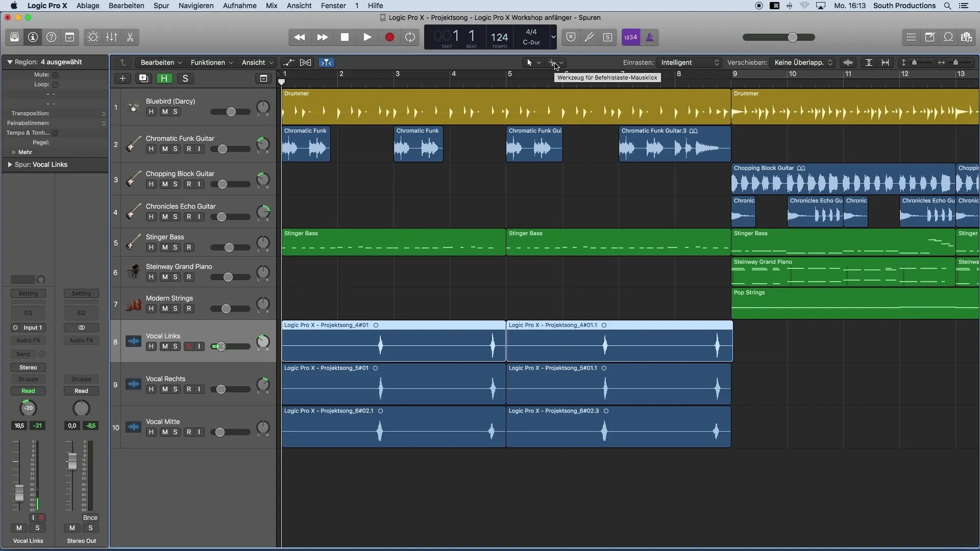Open the Spur menu from menu bar

[161, 6]
